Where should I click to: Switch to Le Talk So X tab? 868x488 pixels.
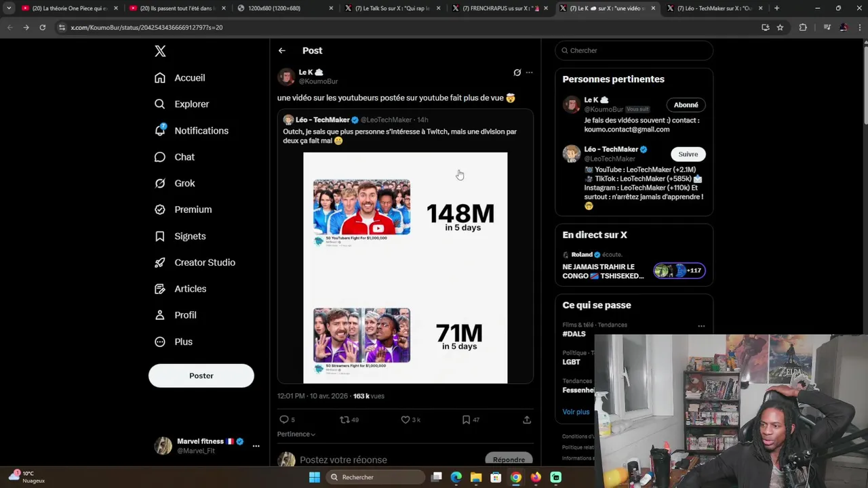392,8
